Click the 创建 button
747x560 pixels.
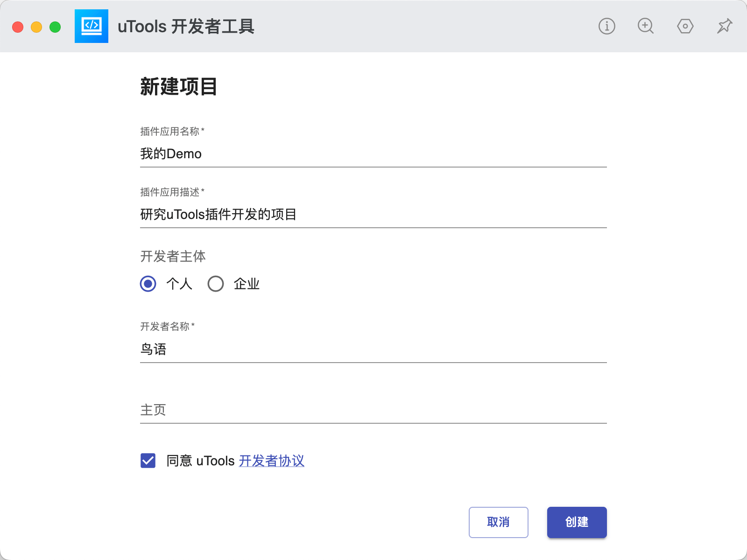point(577,522)
